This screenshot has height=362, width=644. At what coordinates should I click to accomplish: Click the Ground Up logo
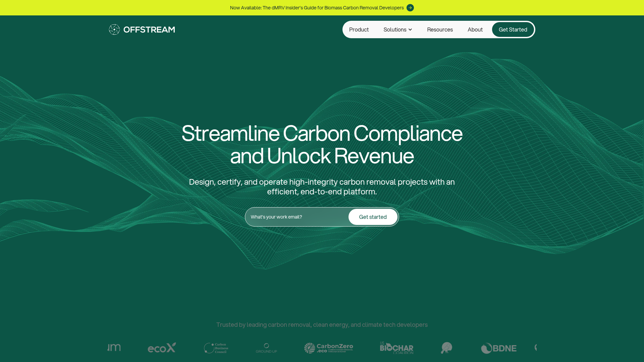(x=266, y=348)
